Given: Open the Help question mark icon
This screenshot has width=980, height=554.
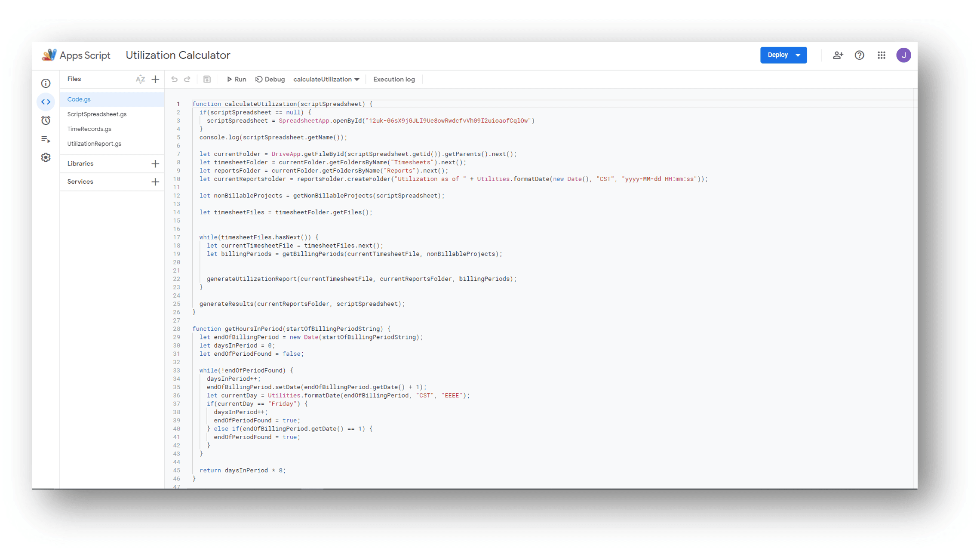Looking at the screenshot, I should (x=859, y=55).
